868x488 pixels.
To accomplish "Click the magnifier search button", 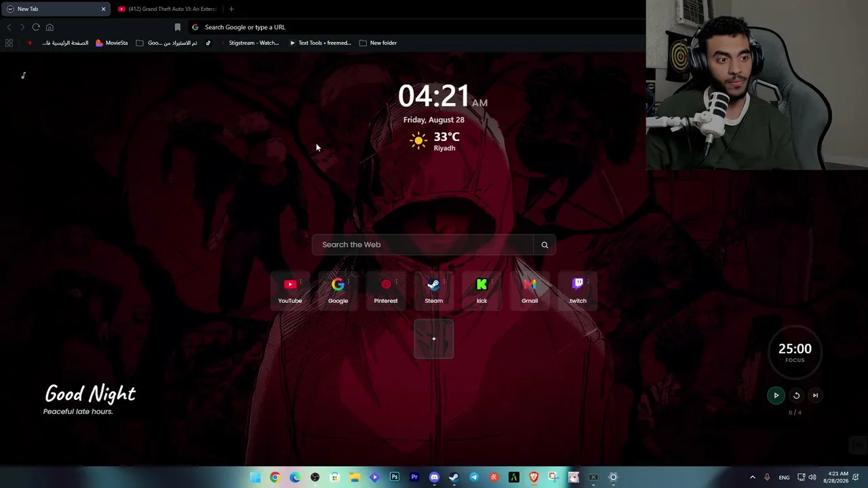I will point(545,245).
